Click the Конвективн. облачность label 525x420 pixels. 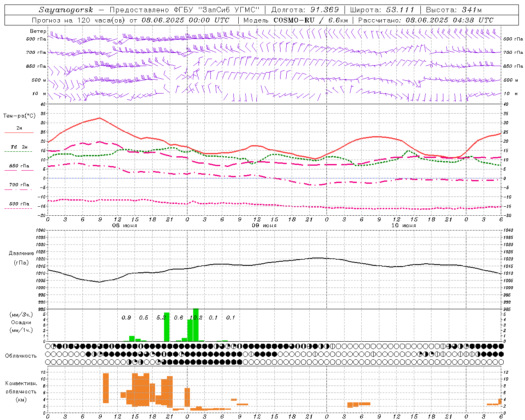coord(21,388)
